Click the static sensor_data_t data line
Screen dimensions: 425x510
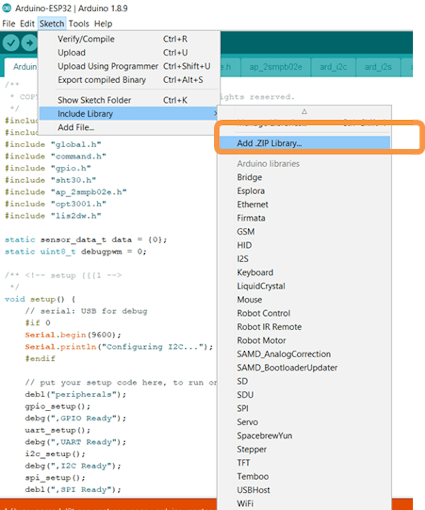pyautogui.click(x=86, y=240)
